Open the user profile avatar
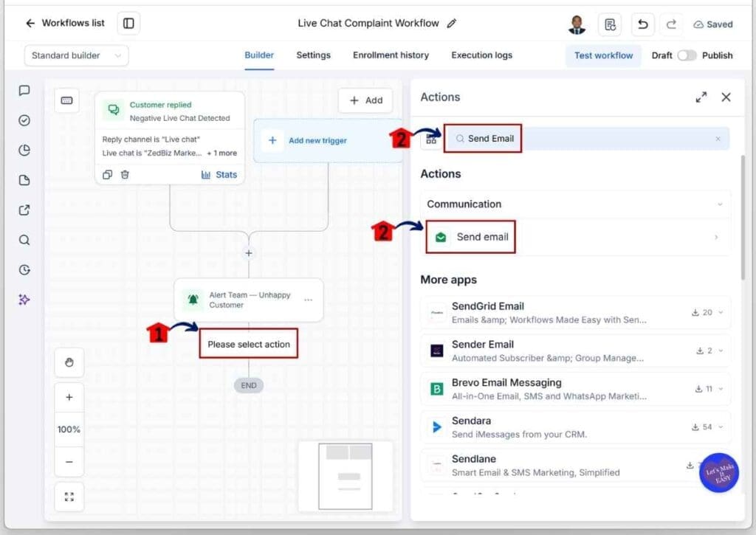 tap(577, 24)
